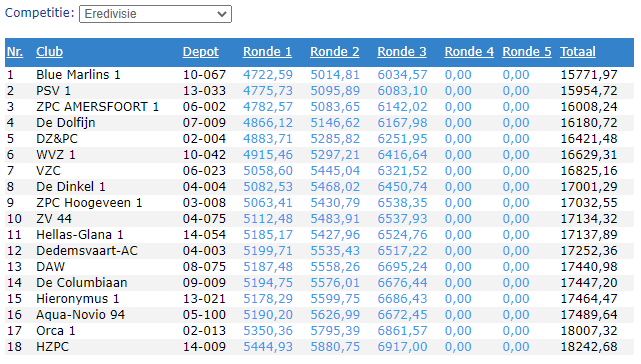Screen dimensions: 641x364
Task: Open HZPC Ronde 1 score 5444,93
Action: click(268, 347)
